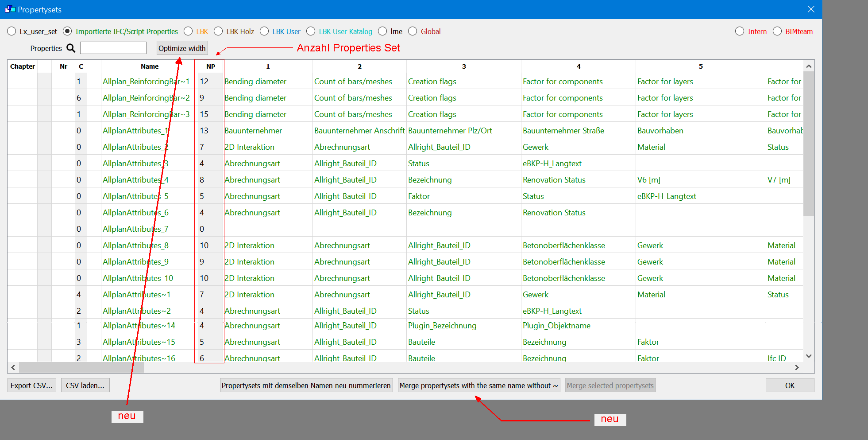Select the AllplanAttributes_1 row name
The image size is (868, 440).
pos(135,131)
